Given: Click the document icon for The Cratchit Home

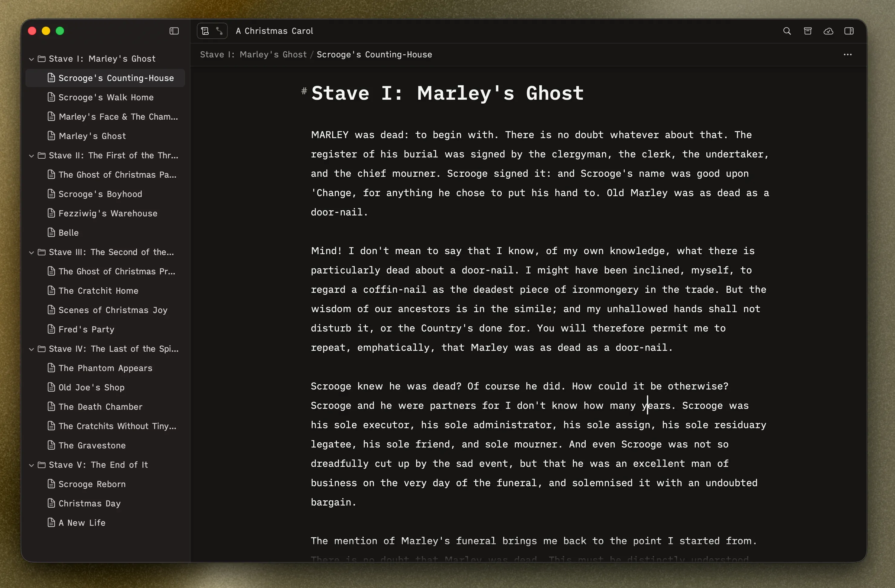Looking at the screenshot, I should [x=51, y=290].
